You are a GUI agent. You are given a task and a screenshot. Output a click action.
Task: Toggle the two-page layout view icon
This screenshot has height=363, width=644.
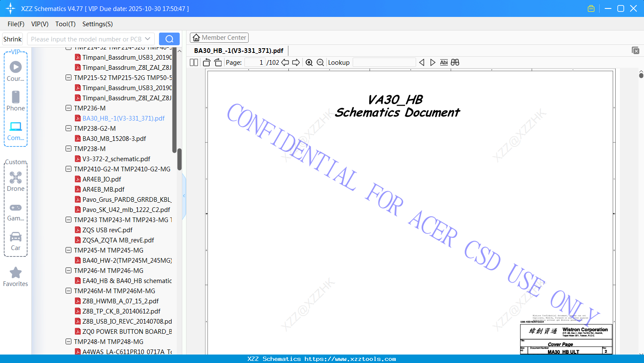194,62
